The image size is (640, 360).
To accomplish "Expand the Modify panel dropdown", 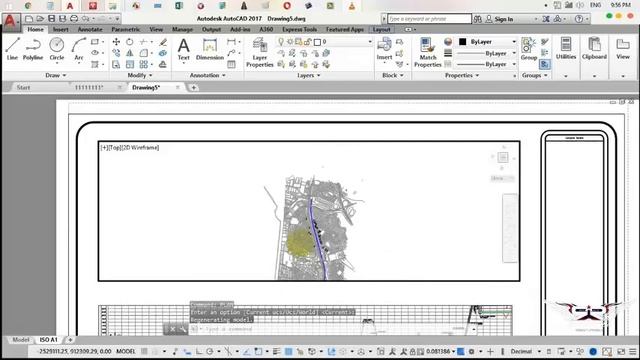I will click(140, 75).
